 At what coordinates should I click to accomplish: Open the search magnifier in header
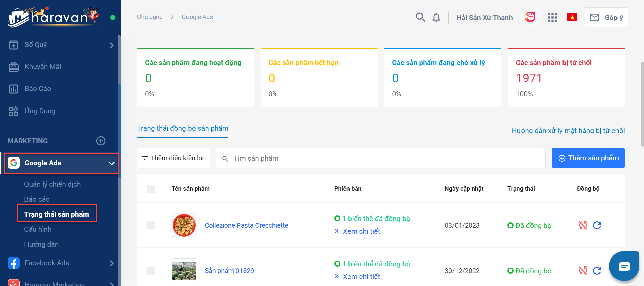pos(420,17)
